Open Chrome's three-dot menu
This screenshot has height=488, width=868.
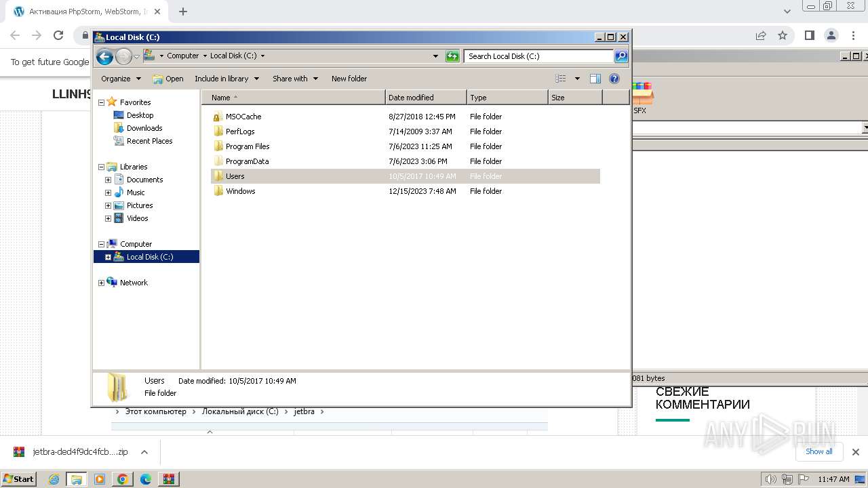(854, 35)
